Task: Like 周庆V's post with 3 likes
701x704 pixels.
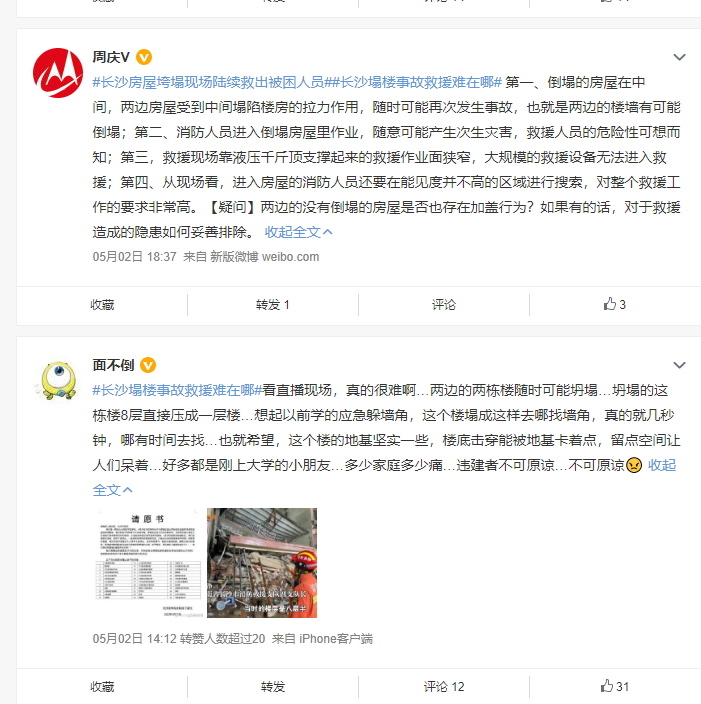Action: coord(614,304)
